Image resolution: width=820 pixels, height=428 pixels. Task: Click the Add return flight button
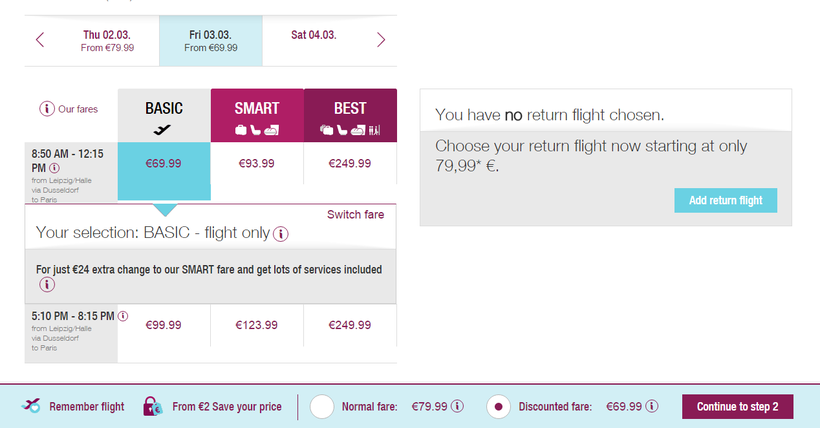(x=725, y=200)
